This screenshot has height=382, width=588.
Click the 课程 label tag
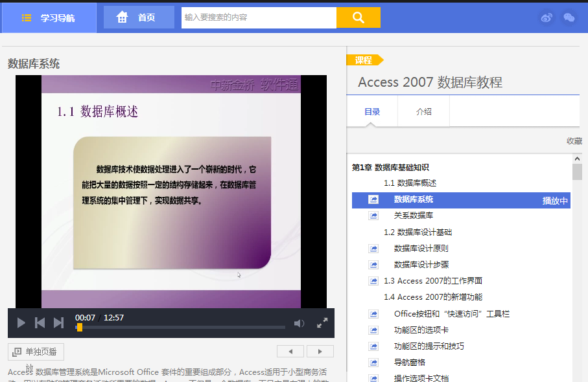(x=364, y=60)
